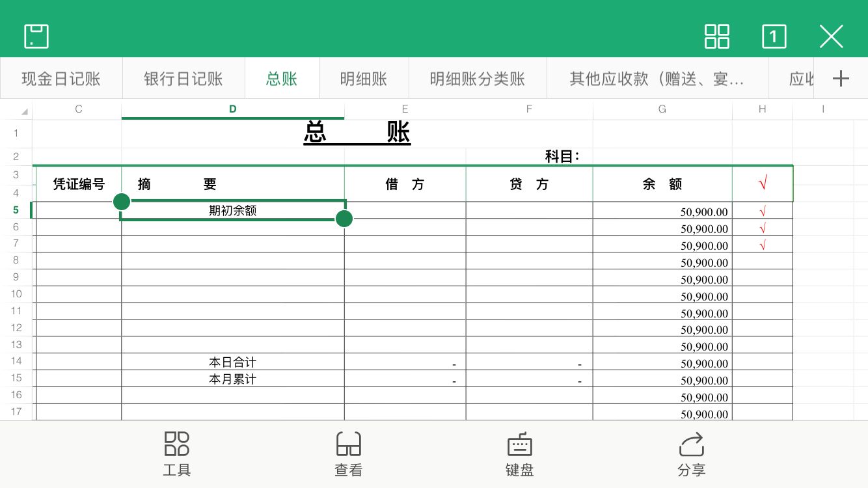Add a new sheet with the plus icon
Viewport: 868px width, 488px height.
coord(841,77)
